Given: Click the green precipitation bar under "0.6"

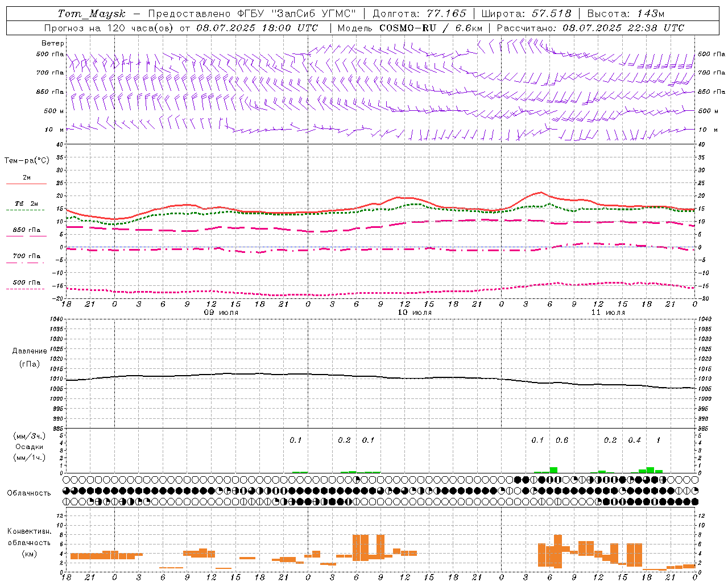Looking at the screenshot, I should [553, 470].
